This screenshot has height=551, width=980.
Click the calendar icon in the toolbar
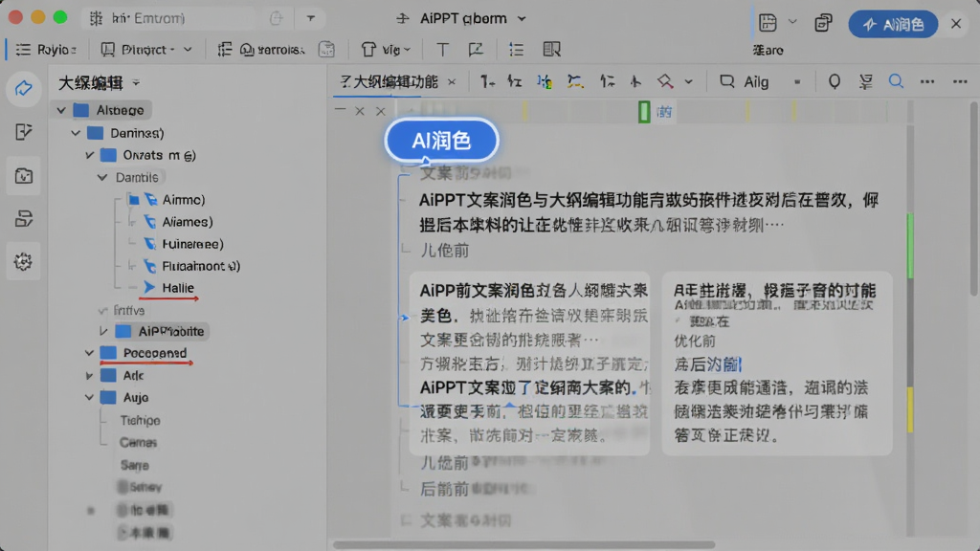coord(326,50)
